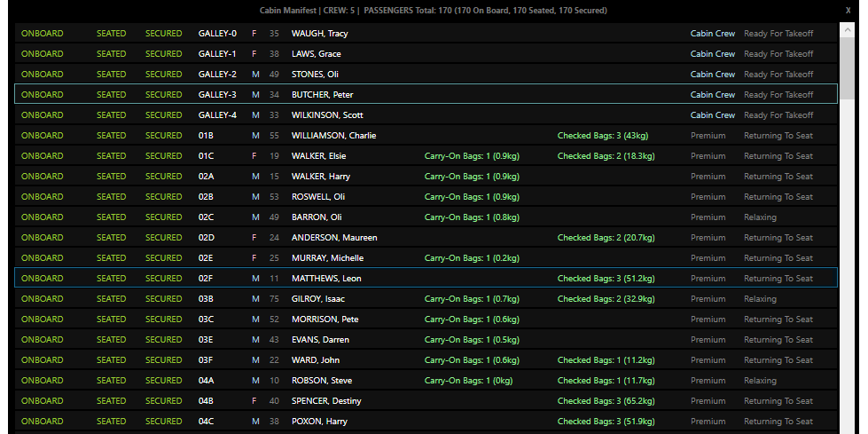Select MURRAY, Michelle row
The width and height of the screenshot is (868, 434).
426,257
